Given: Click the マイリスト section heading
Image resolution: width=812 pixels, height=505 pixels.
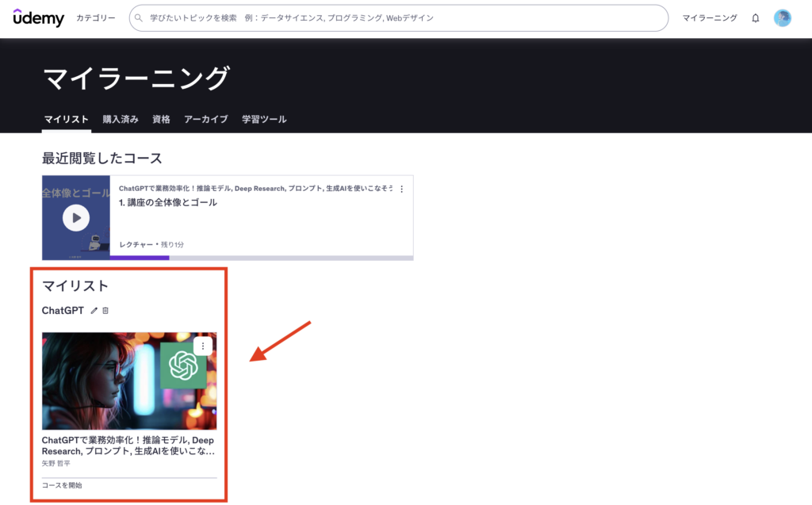Looking at the screenshot, I should pyautogui.click(x=75, y=286).
